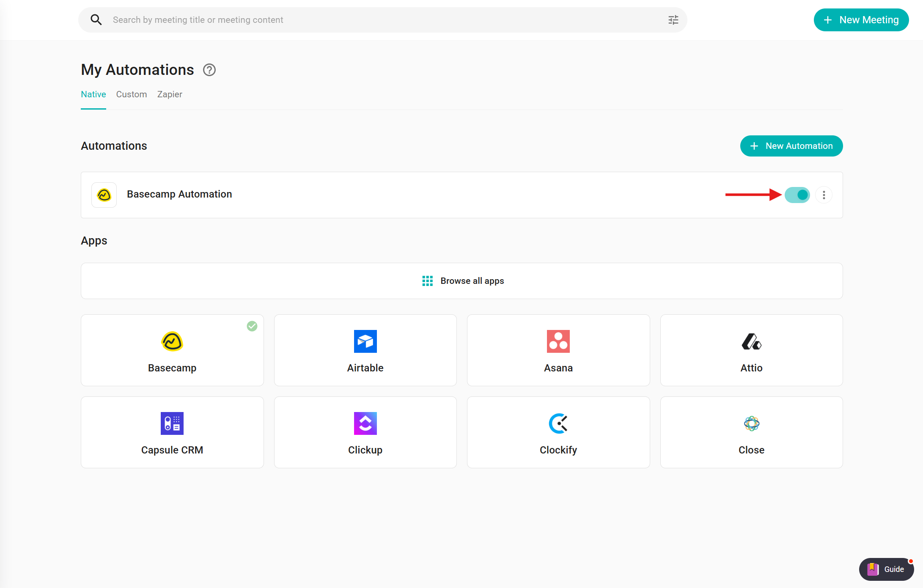923x588 pixels.
Task: Open the Basecamp app card
Action: (172, 350)
